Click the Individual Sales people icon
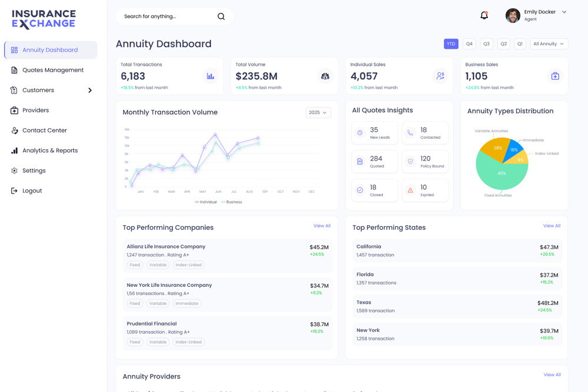 click(440, 76)
